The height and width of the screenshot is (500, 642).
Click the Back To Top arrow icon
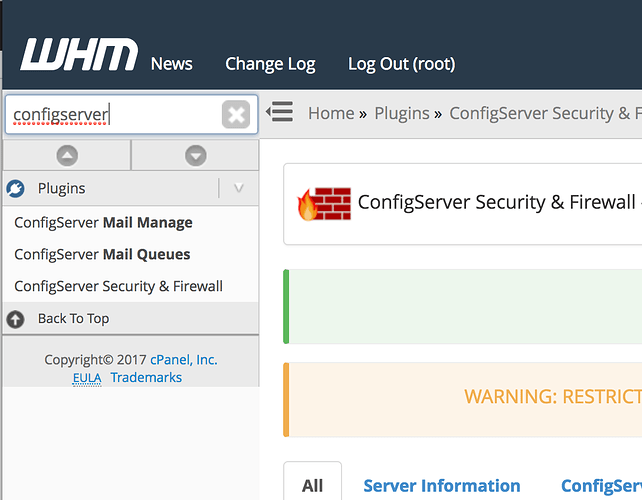[x=16, y=319]
